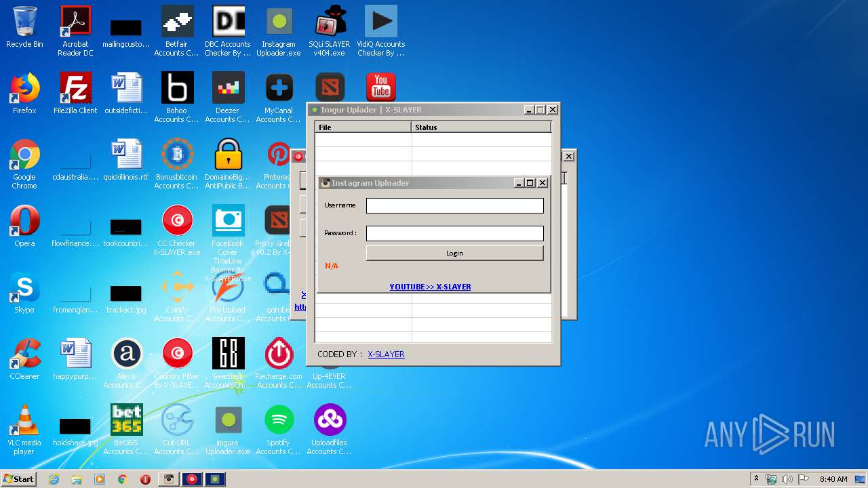
Task: Select the DomaineBig AntiPublic padlock icon
Action: point(228,164)
